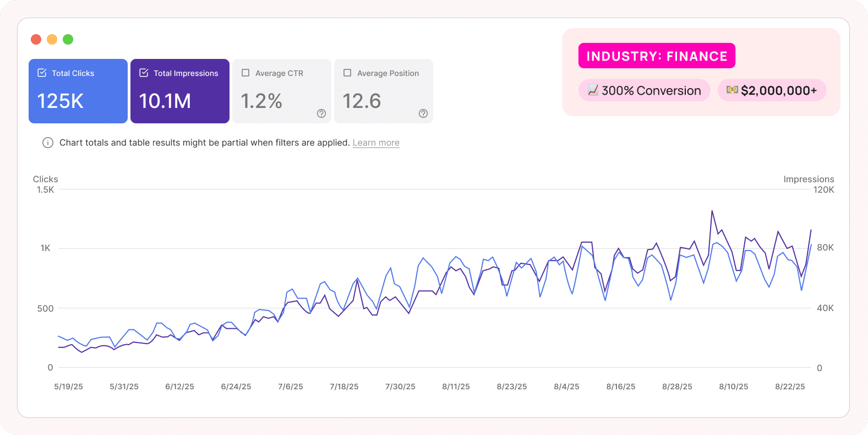Viewport: 868px width, 435px height.
Task: Click the 125K total clicks value
Action: click(x=61, y=101)
